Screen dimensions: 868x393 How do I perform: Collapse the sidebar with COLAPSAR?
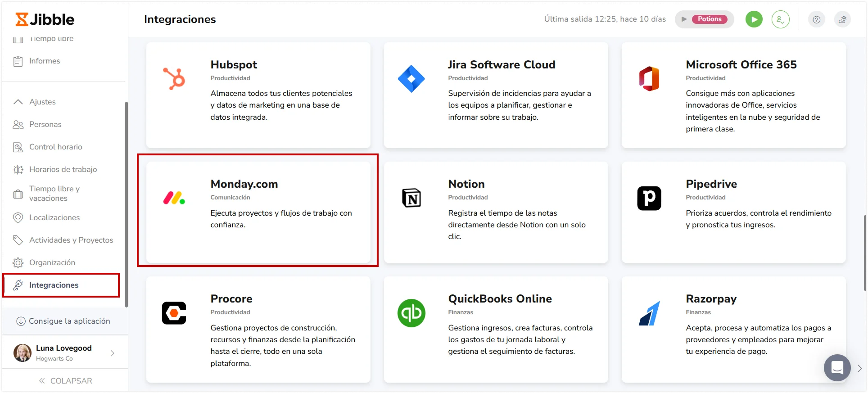pyautogui.click(x=65, y=381)
